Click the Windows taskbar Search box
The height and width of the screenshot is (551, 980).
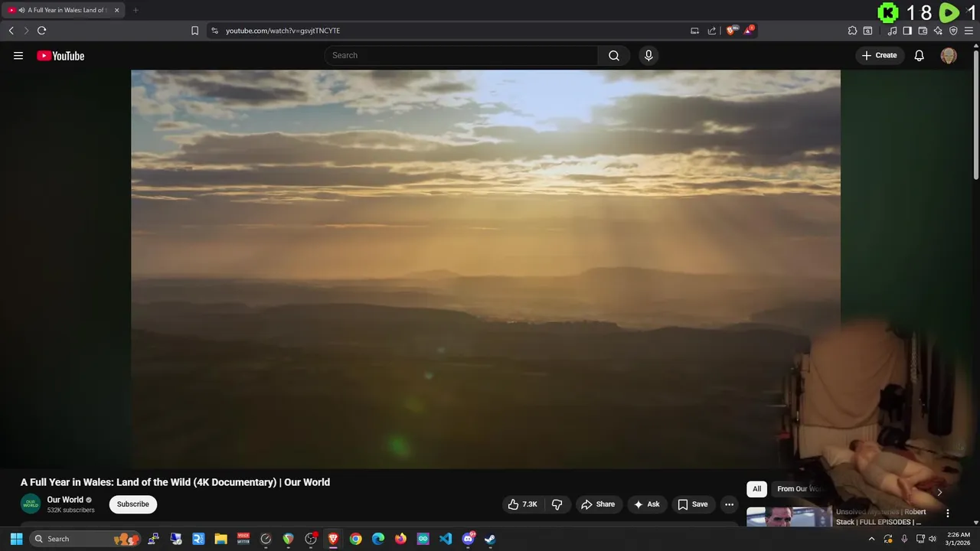[86, 539]
